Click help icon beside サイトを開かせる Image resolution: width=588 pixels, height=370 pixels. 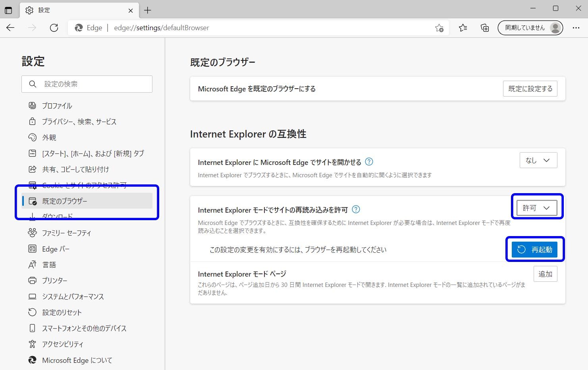369,162
